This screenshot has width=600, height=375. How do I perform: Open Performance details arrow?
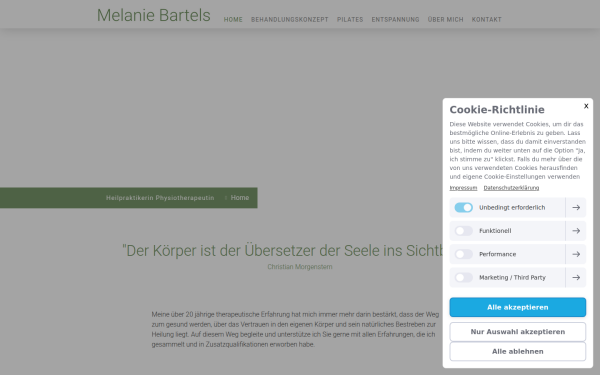576,254
